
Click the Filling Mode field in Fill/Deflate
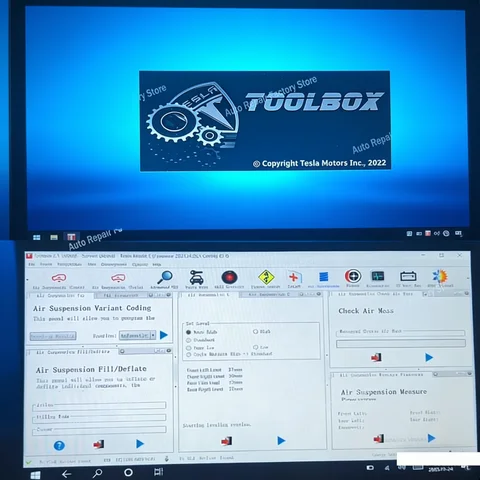pos(99,417)
